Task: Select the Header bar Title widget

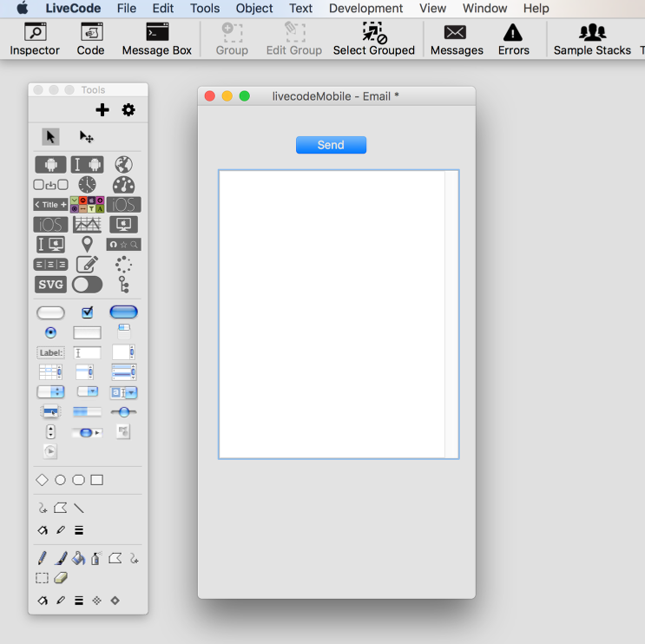Action: tap(50, 204)
